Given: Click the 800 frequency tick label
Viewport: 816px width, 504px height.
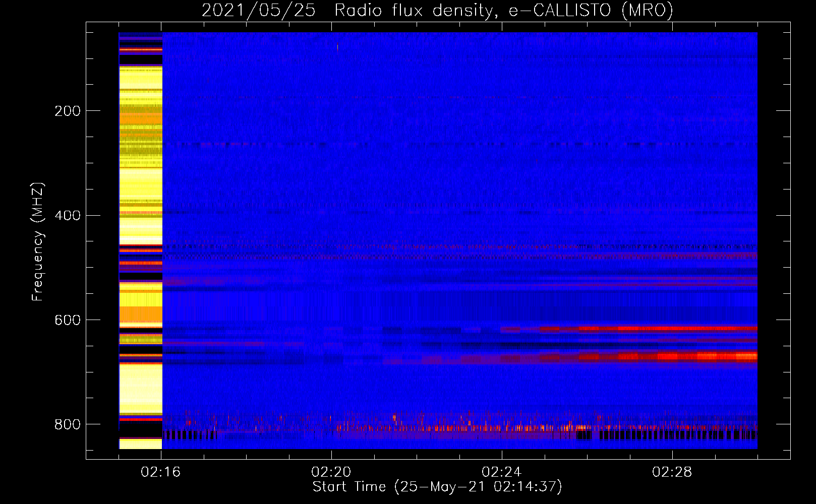Looking at the screenshot, I should click(68, 424).
